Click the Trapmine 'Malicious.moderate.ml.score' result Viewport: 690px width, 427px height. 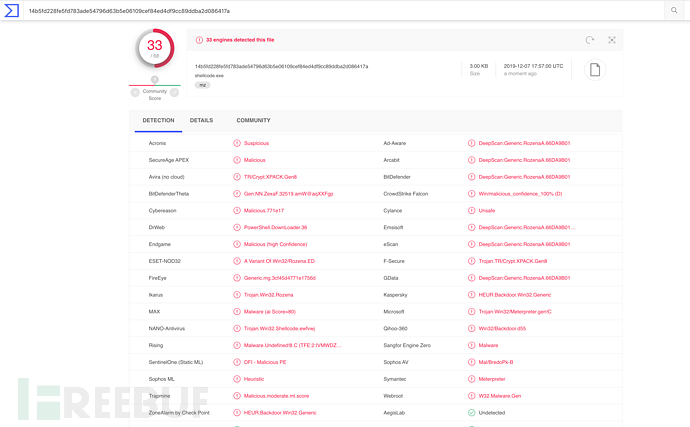(x=276, y=396)
